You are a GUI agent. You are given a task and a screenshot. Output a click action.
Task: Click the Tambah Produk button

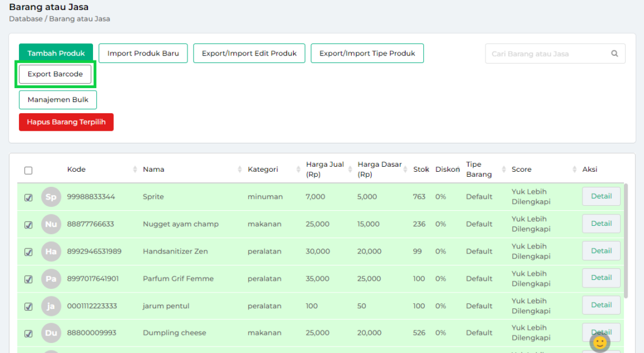[56, 53]
